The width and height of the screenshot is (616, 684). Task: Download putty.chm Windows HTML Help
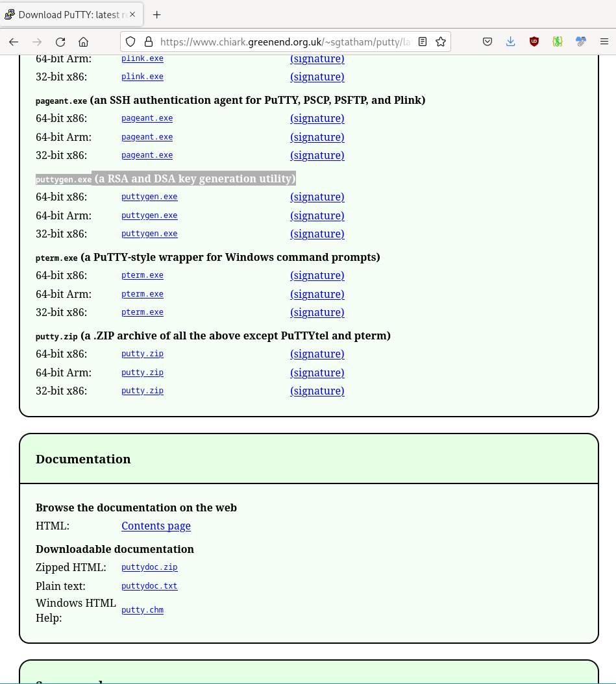pos(142,610)
